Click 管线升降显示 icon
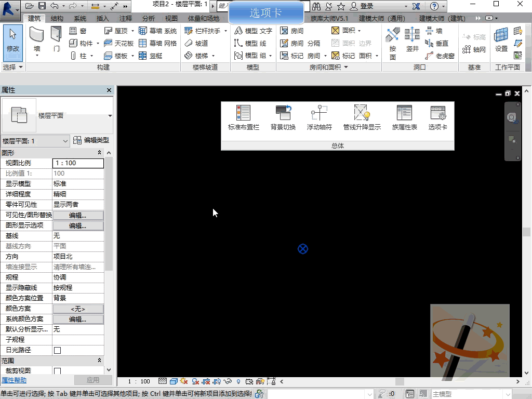The height and width of the screenshot is (399, 532). (362, 117)
